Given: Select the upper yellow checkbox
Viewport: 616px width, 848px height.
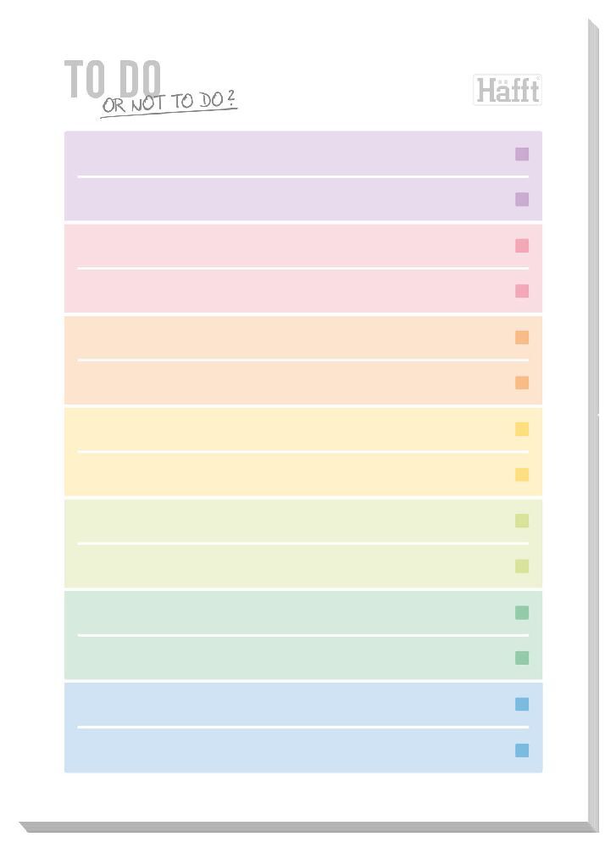Looking at the screenshot, I should point(521,429).
